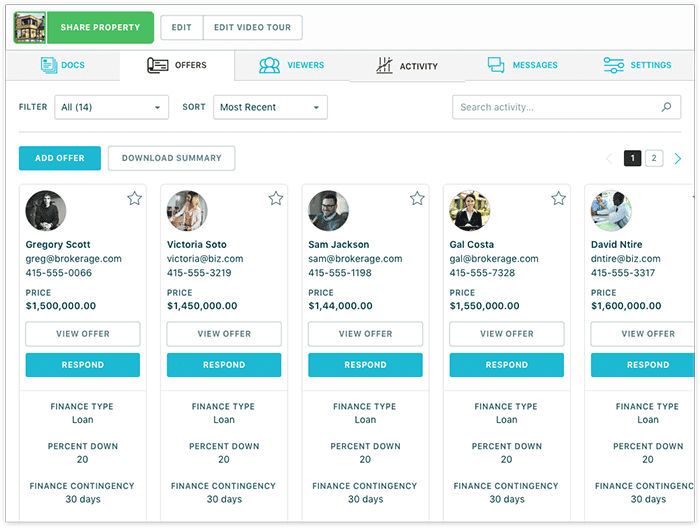700x528 pixels.
Task: Toggle favorite star on Victoria Soto's offer
Action: (x=276, y=199)
